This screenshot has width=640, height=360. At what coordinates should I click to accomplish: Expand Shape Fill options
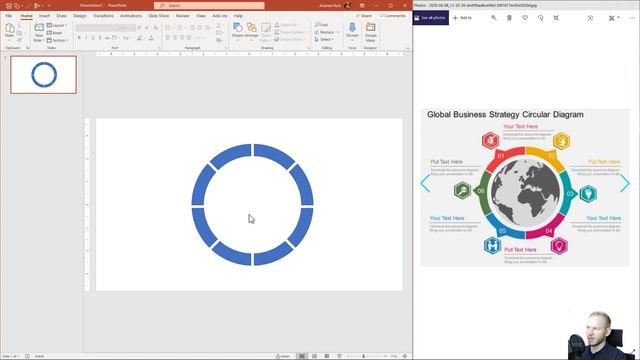(288, 25)
